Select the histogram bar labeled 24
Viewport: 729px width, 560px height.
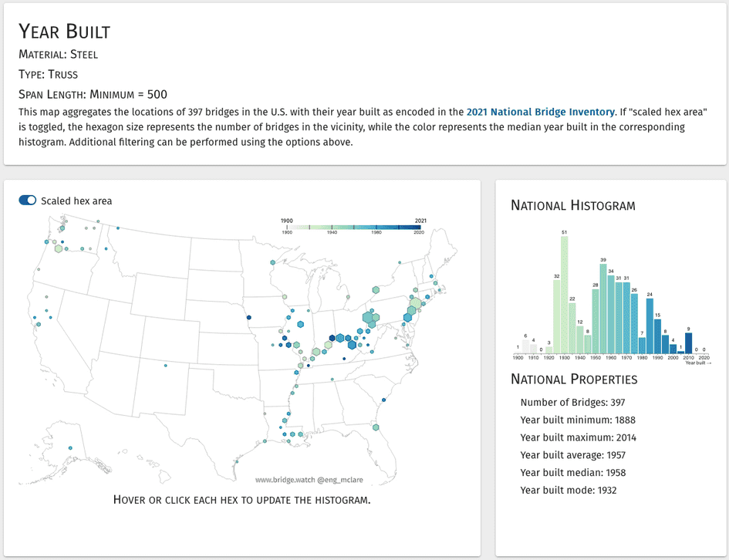(650, 326)
